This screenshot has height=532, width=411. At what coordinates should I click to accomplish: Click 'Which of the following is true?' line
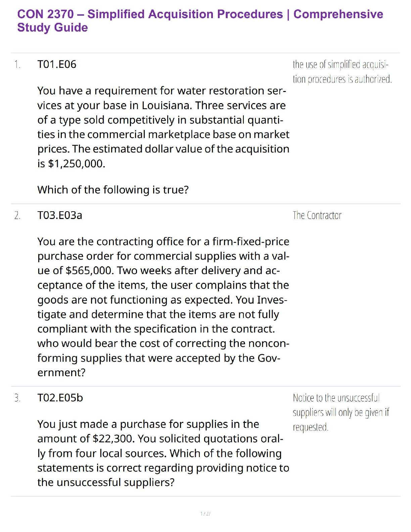click(113, 190)
